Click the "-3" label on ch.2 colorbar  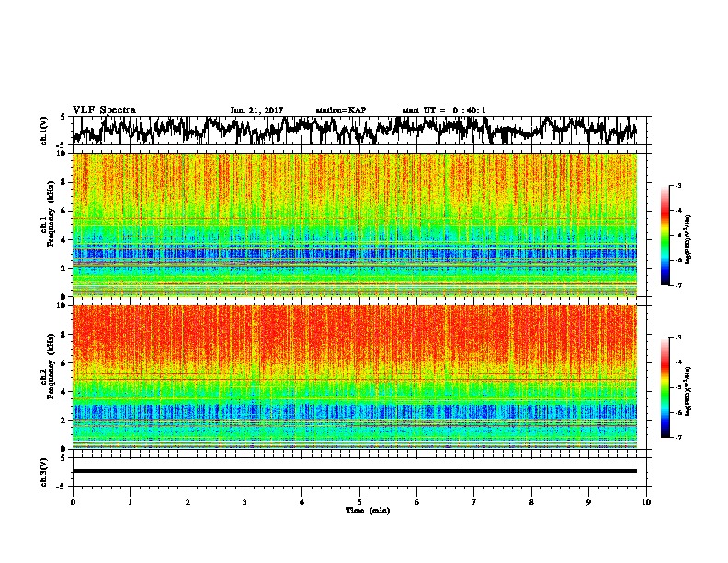678,338
